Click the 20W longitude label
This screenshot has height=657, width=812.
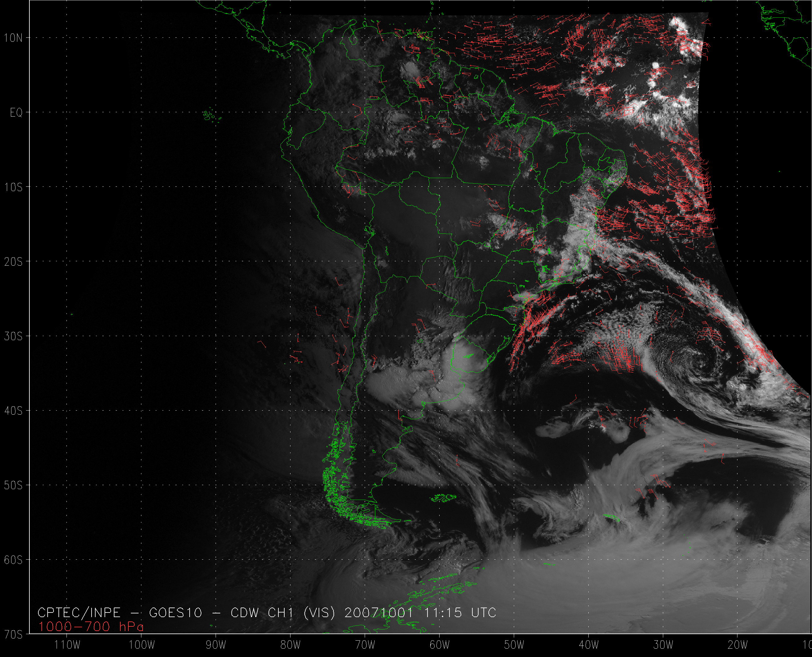click(738, 645)
